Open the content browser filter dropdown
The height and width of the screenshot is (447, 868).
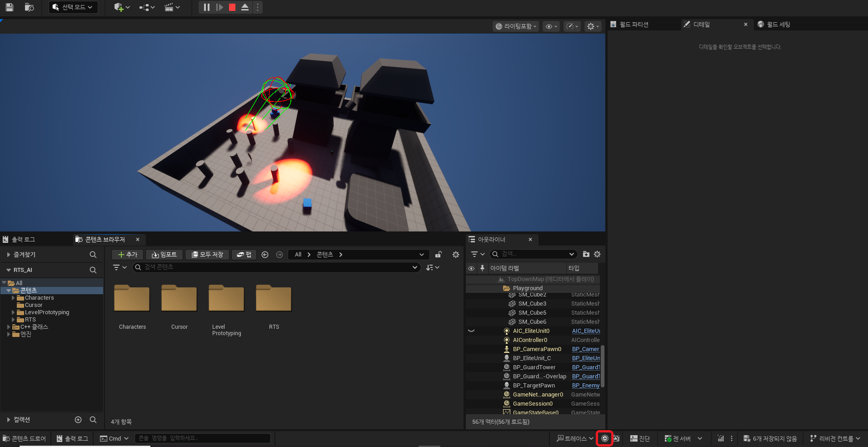click(x=120, y=267)
